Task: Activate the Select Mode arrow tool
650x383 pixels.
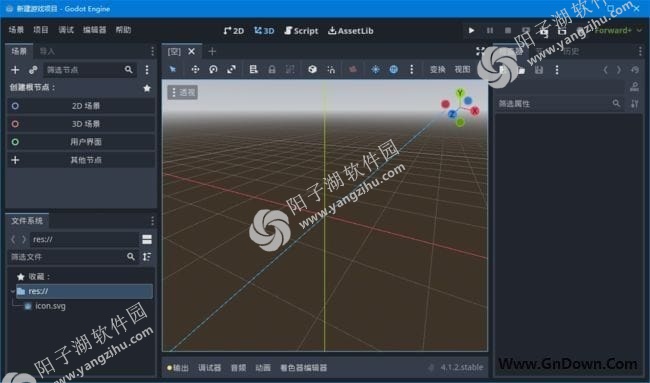Action: [173, 69]
